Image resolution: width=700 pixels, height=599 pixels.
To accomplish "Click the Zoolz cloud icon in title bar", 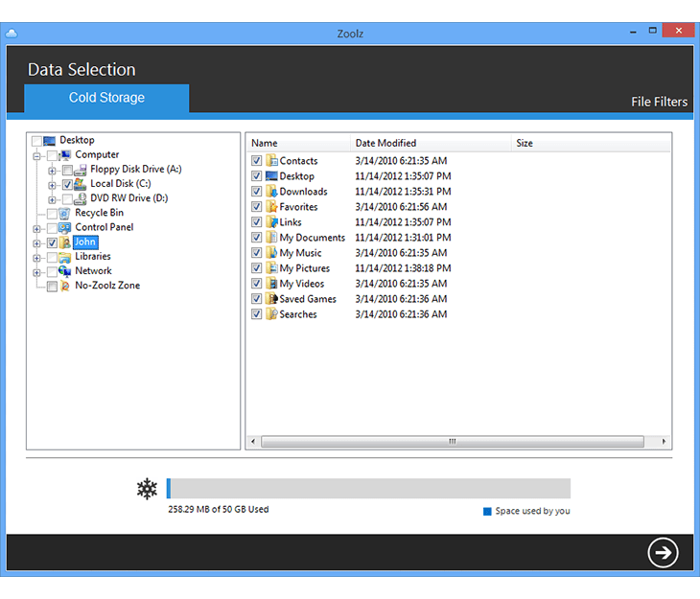I will click(12, 34).
